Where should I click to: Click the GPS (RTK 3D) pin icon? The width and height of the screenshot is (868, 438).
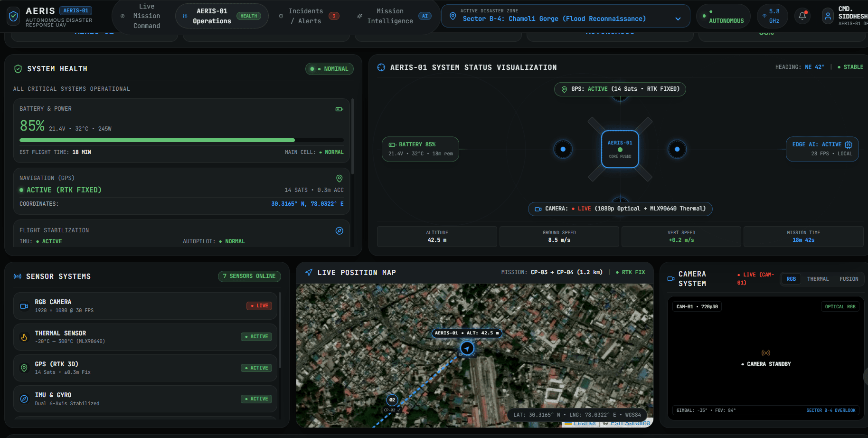(24, 368)
